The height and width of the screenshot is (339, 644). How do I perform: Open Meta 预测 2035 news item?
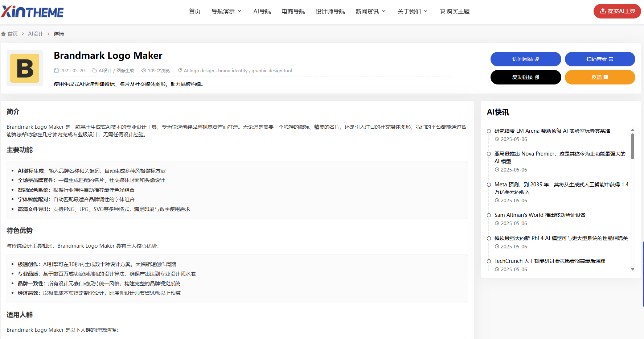[561, 188]
